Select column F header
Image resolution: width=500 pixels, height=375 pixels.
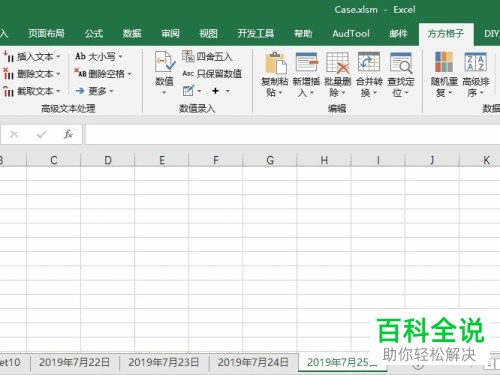pyautogui.click(x=216, y=160)
